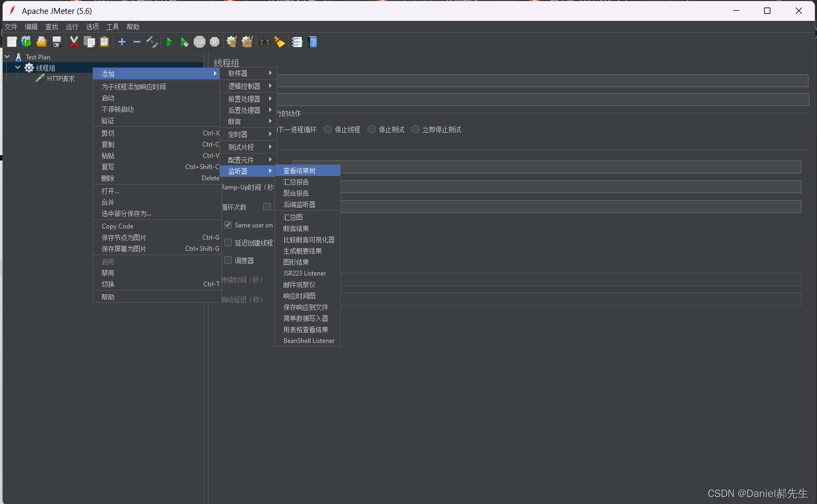
Task: Open the 文件 menu
Action: pos(11,27)
